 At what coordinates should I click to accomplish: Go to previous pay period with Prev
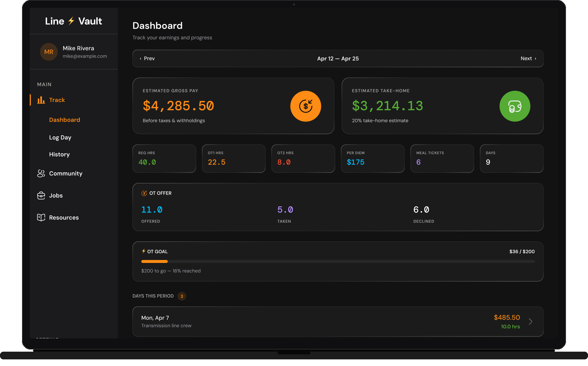[147, 58]
